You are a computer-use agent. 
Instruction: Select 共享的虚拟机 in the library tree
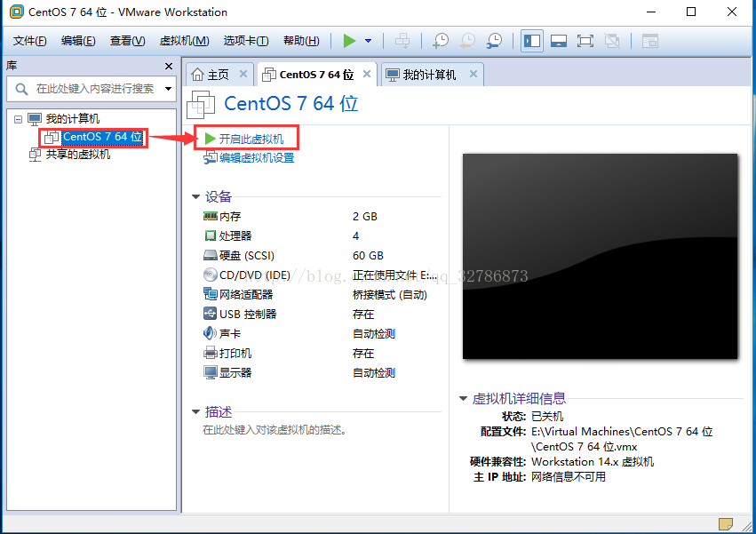tap(77, 155)
